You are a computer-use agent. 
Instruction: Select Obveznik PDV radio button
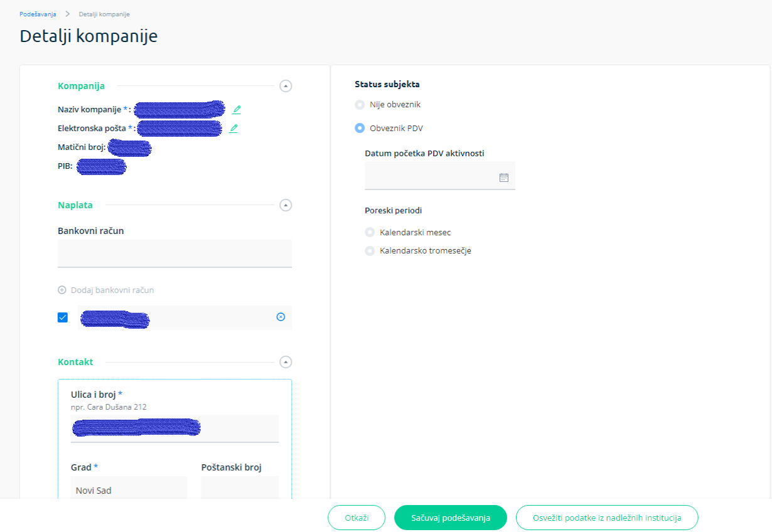click(360, 128)
